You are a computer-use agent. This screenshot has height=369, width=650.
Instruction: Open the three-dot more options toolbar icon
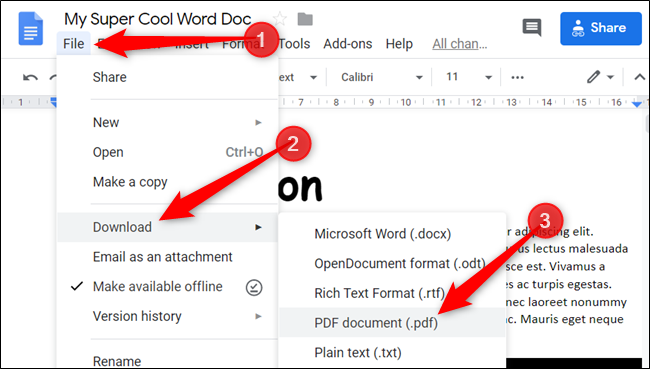(517, 78)
